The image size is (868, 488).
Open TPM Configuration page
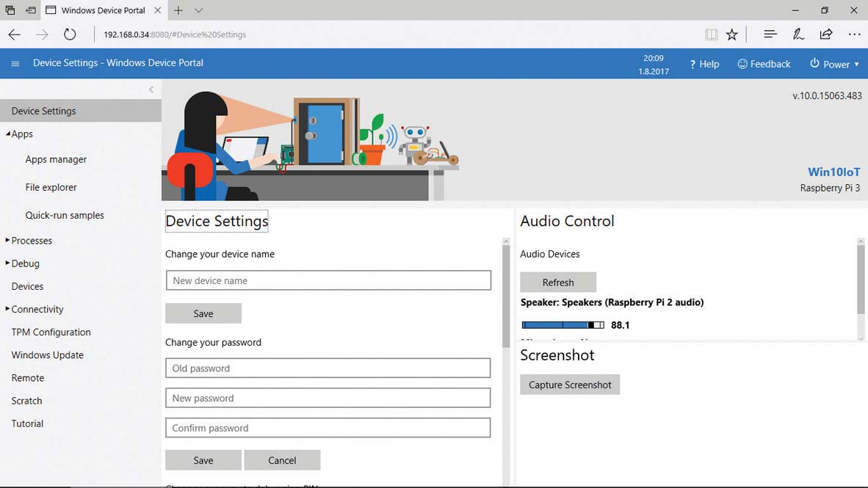tap(51, 332)
